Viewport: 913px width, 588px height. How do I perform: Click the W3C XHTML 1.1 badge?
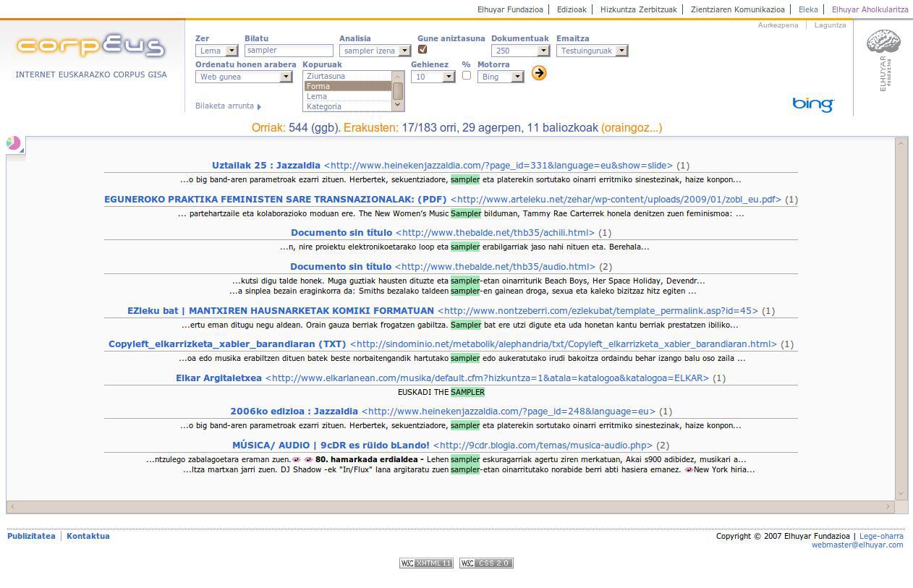click(x=426, y=563)
